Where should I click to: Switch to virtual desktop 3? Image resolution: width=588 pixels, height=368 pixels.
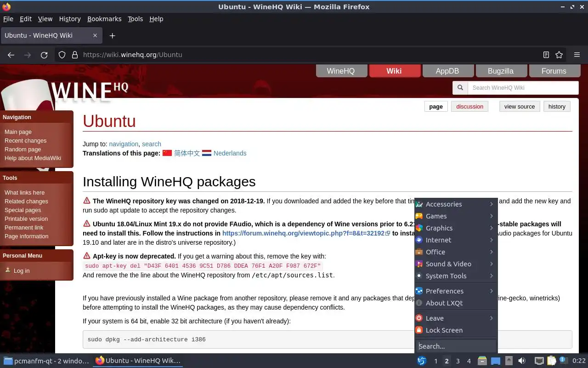(x=458, y=361)
